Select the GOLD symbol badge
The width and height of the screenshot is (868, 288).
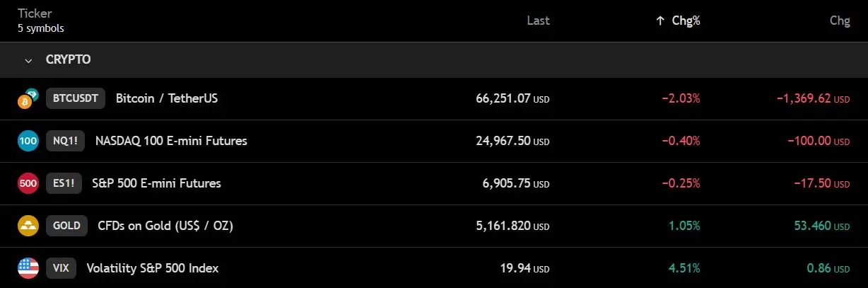[x=66, y=226]
